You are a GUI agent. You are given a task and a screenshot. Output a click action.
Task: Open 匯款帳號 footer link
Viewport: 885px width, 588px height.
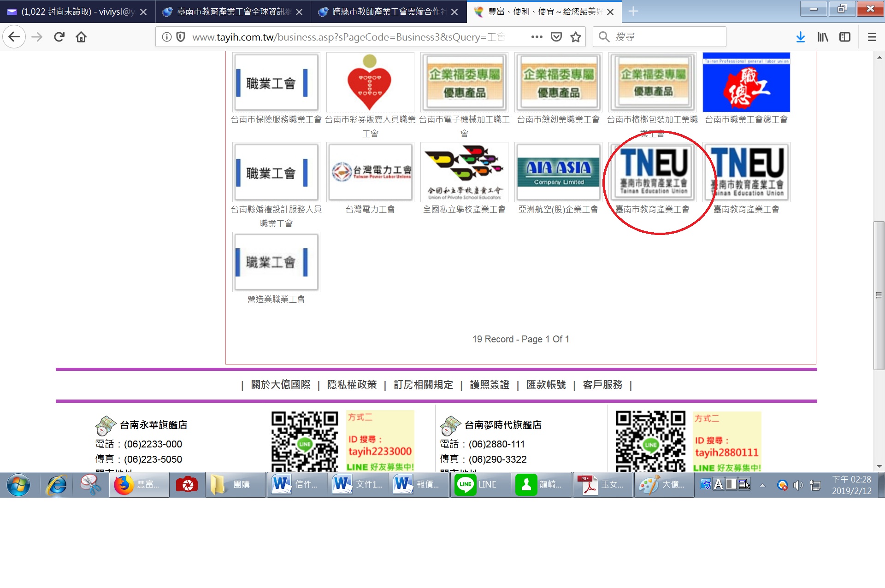point(546,384)
